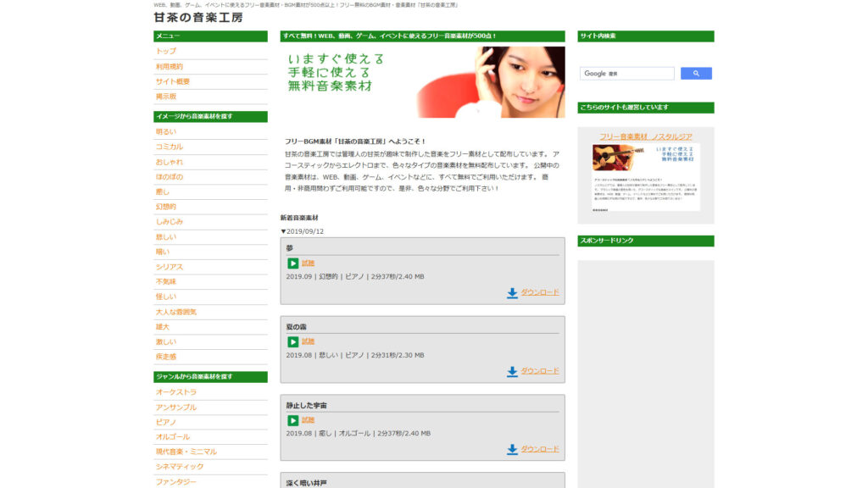Select 怪しい image category
This screenshot has width=868, height=488.
click(165, 297)
